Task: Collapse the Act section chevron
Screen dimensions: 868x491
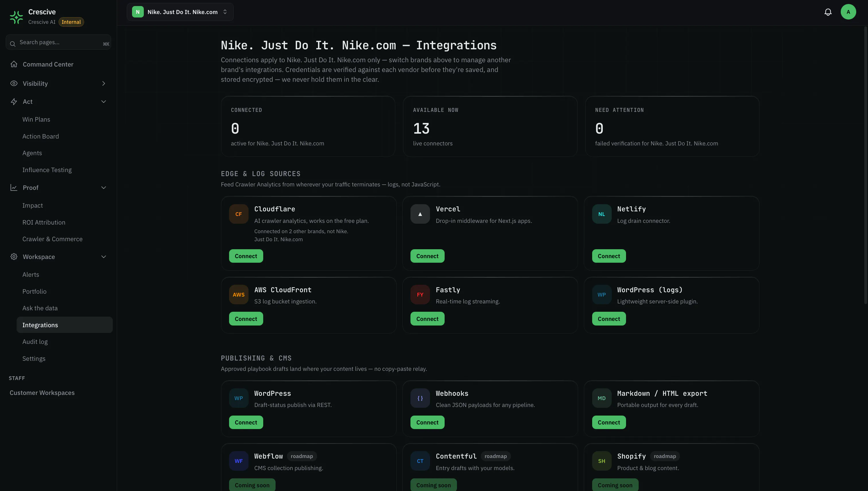Action: pyautogui.click(x=104, y=102)
